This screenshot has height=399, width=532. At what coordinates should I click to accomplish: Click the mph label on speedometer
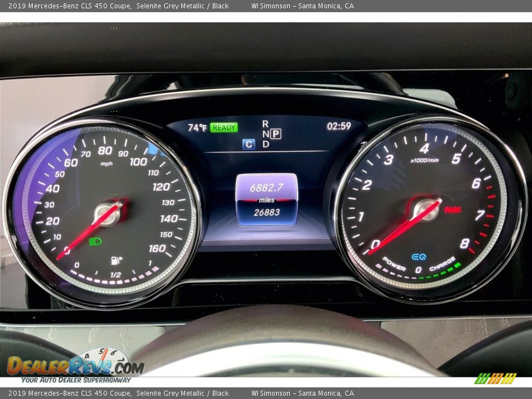point(106,164)
